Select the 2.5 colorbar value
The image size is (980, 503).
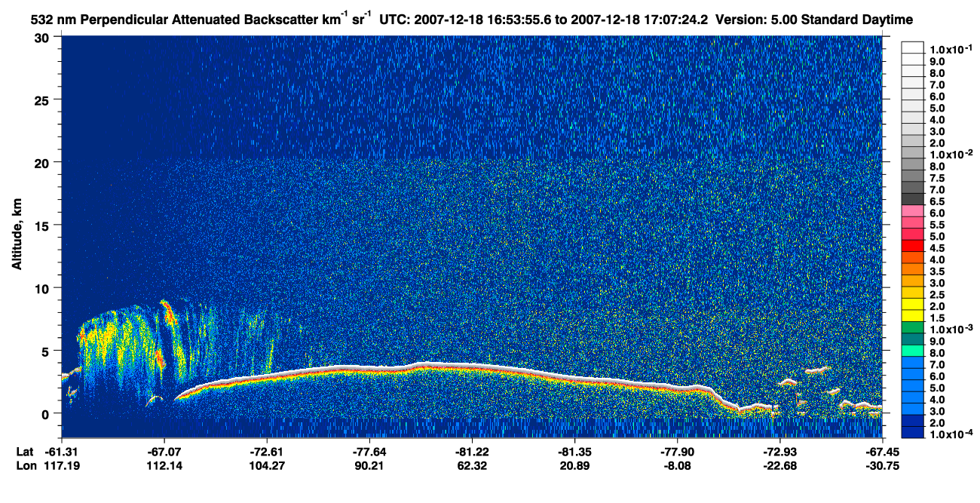939,294
